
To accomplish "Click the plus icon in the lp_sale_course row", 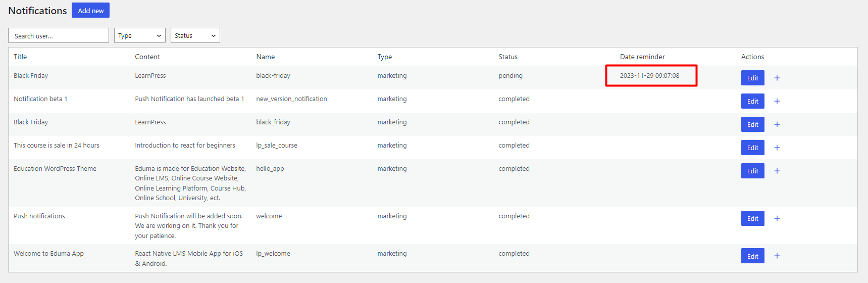I will [x=777, y=148].
